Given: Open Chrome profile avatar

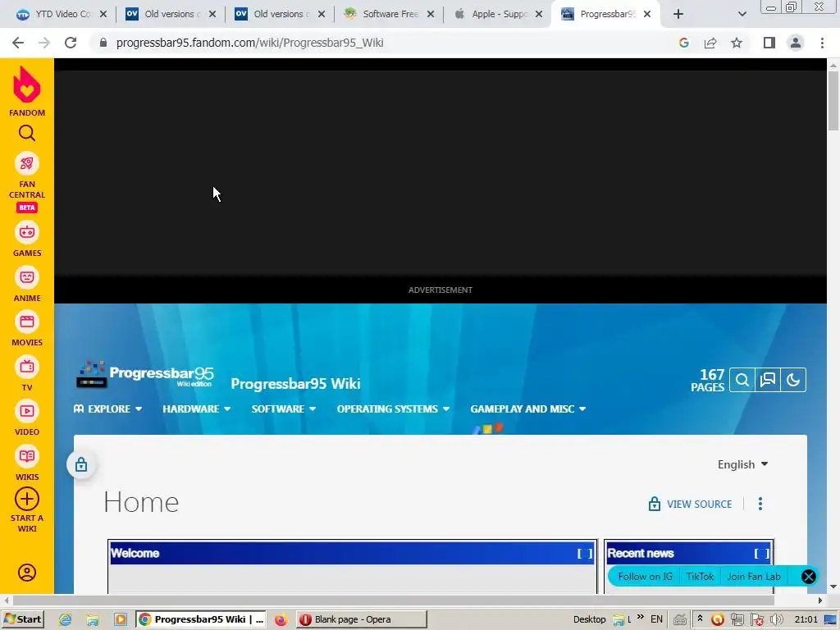Looking at the screenshot, I should pos(796,43).
